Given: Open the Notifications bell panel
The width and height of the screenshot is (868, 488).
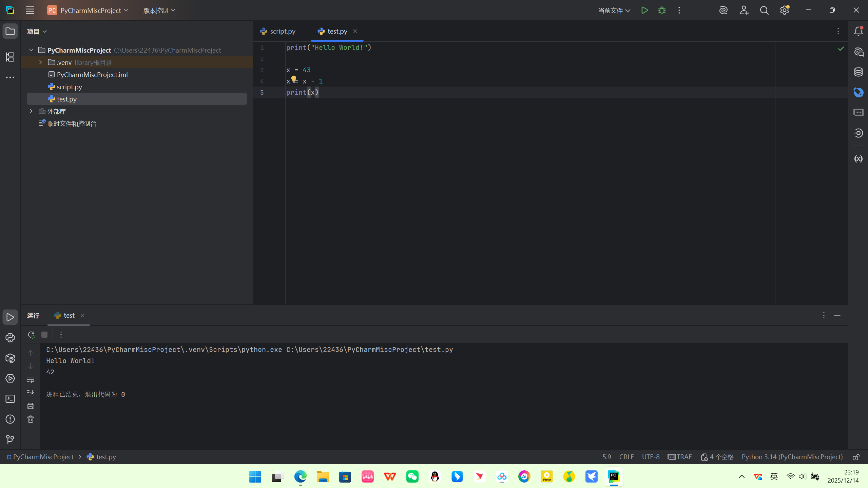Looking at the screenshot, I should point(858,31).
